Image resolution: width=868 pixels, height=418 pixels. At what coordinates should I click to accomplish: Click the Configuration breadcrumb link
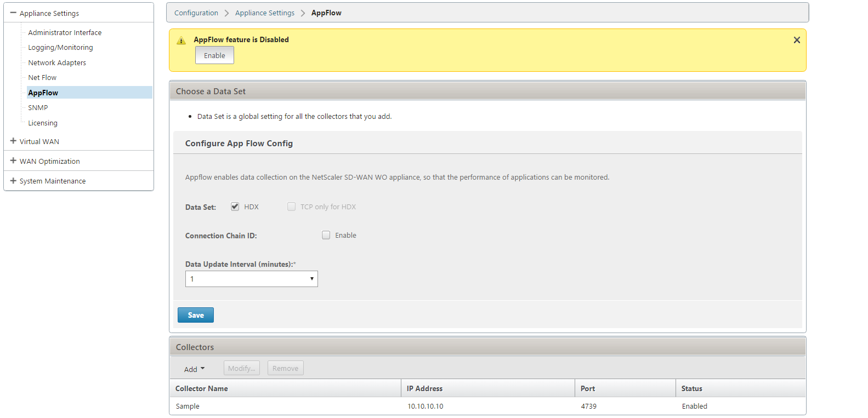point(196,13)
